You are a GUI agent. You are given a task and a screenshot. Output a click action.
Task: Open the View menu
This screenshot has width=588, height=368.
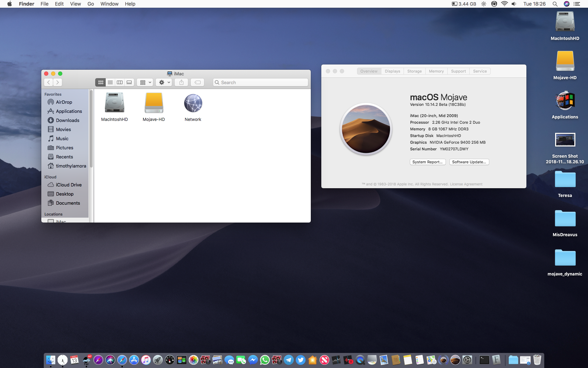pos(75,4)
